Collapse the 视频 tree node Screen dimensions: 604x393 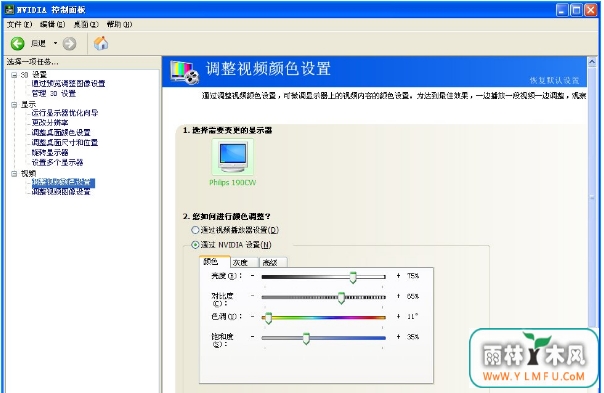[14, 174]
